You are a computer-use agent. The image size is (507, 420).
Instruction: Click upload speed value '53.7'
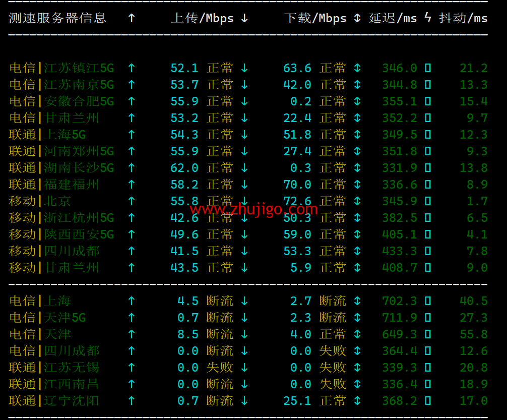point(184,85)
